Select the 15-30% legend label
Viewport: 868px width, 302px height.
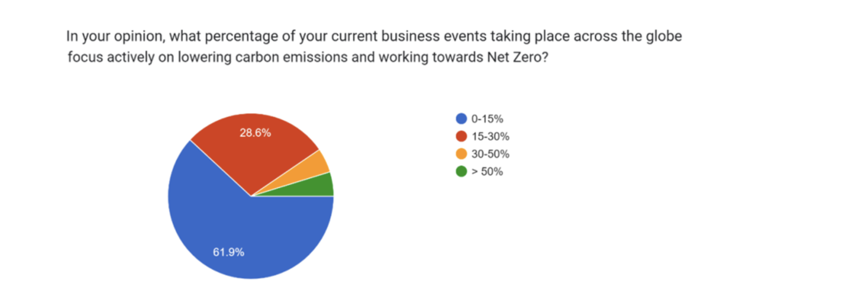pyautogui.click(x=490, y=136)
